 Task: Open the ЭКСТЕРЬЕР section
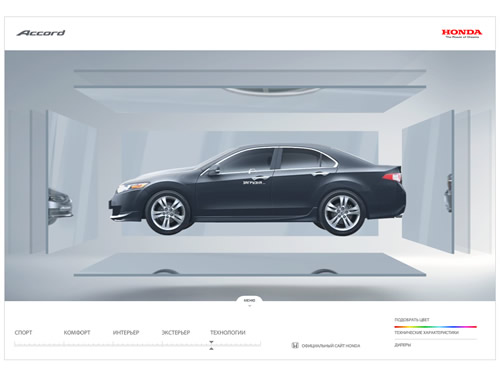pos(176,333)
